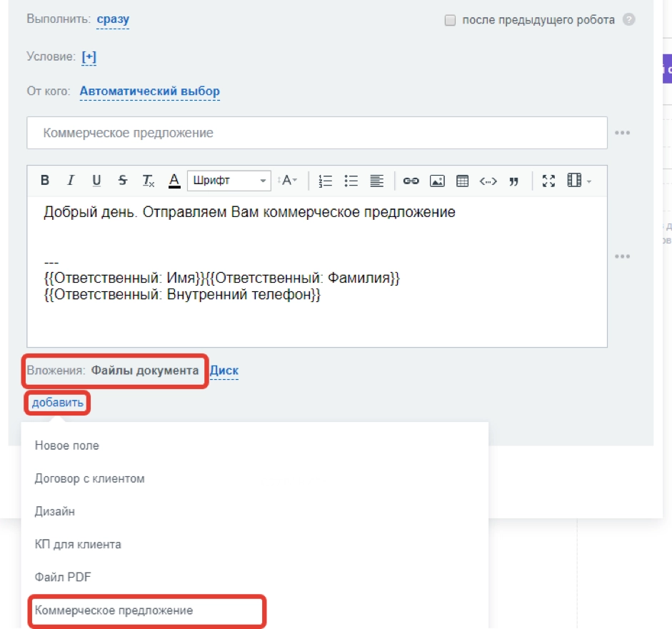Click the 'добавить' link to add attachment
Screen dimensions: 672x629
57,403
